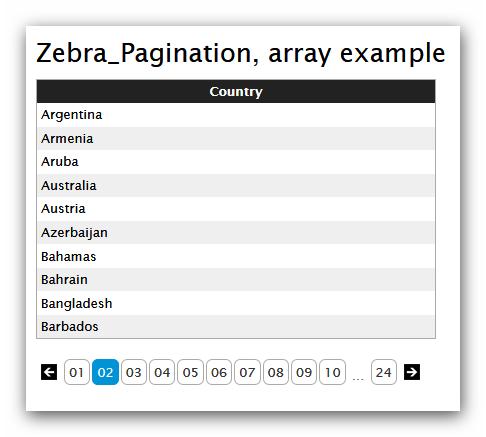Click the previous page arrow icon
This screenshot has width=486, height=437.
coord(49,372)
